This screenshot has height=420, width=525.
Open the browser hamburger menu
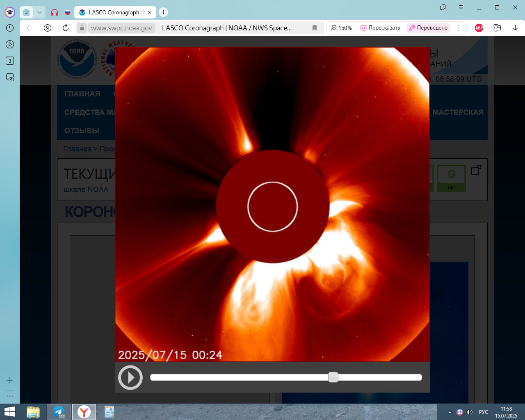point(461,7)
